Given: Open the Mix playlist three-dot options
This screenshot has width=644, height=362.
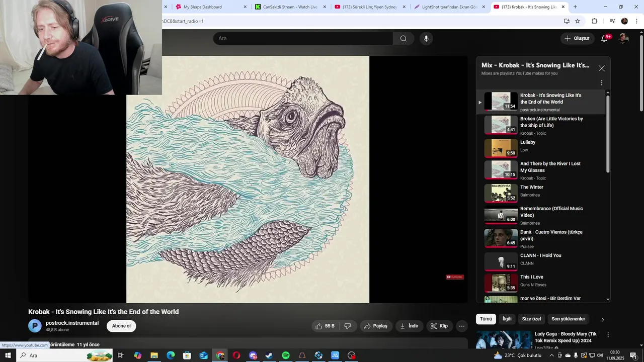Looking at the screenshot, I should point(602,83).
